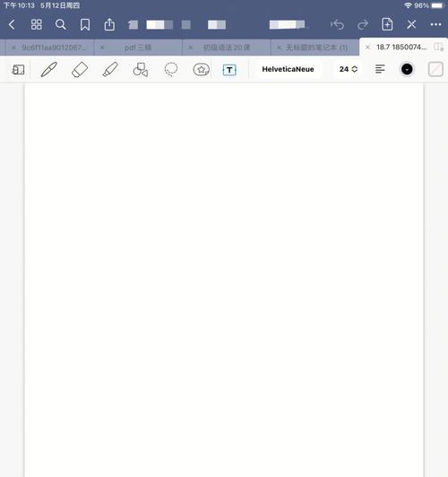This screenshot has height=477, width=448.
Task: Choose the Shapes tool
Action: [141, 69]
